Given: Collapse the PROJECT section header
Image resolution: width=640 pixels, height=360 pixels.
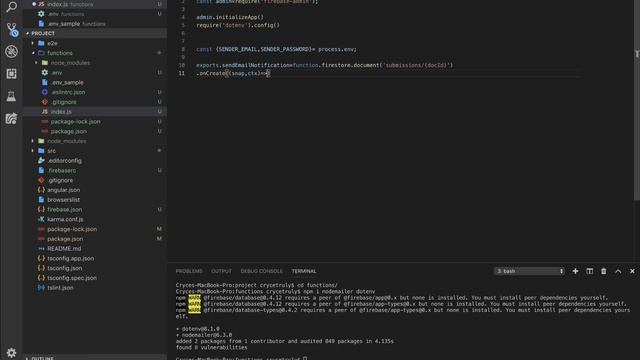Looking at the screenshot, I should 95,33.
